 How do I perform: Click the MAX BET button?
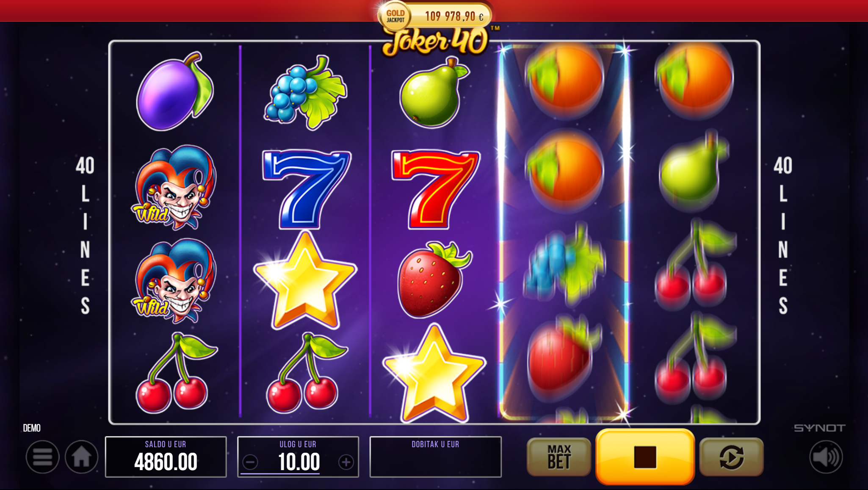click(x=559, y=457)
